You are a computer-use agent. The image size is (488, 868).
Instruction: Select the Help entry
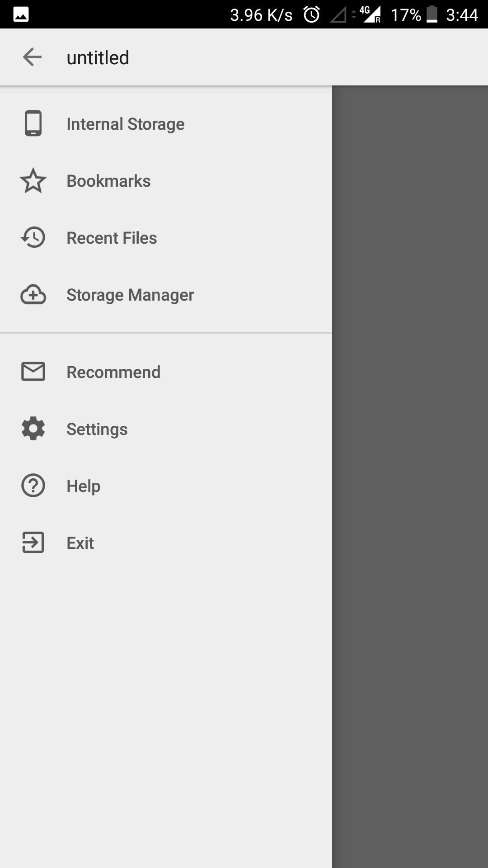[x=166, y=486]
